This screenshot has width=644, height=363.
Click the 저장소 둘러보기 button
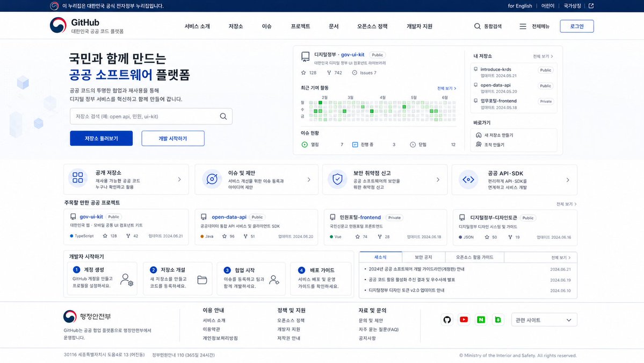(x=101, y=139)
